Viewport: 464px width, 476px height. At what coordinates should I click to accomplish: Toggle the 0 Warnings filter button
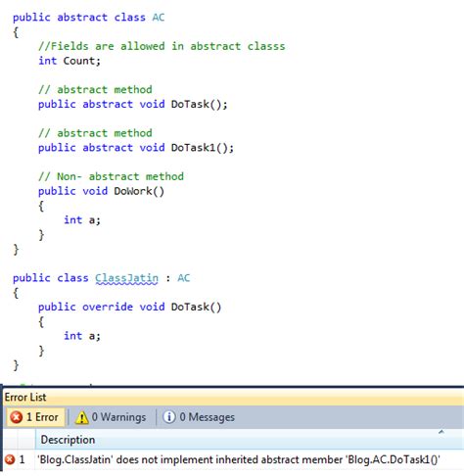[111, 417]
